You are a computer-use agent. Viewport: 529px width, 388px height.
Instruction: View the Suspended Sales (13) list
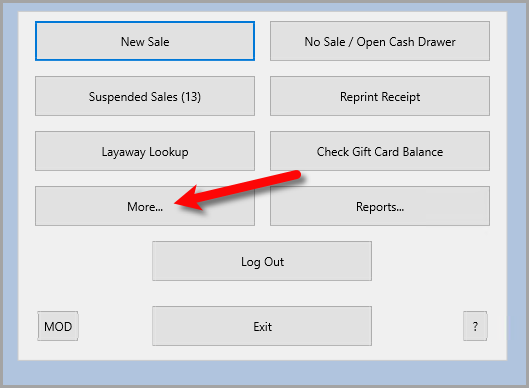pos(145,96)
